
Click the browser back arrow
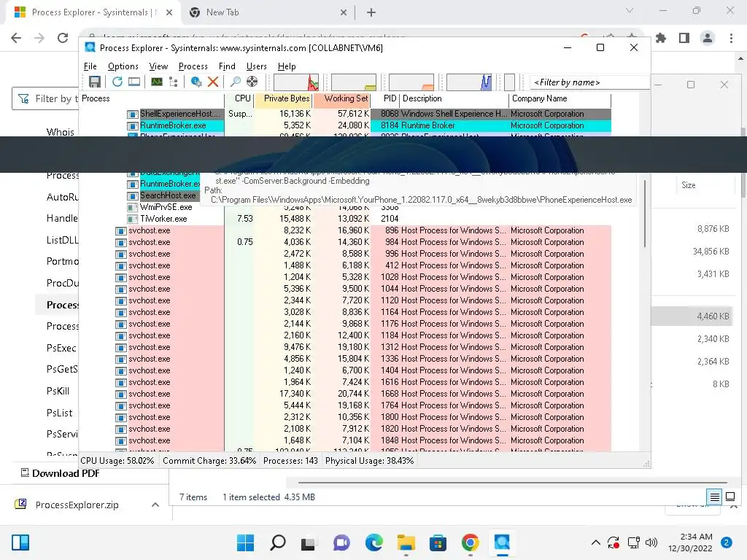pyautogui.click(x=16, y=38)
